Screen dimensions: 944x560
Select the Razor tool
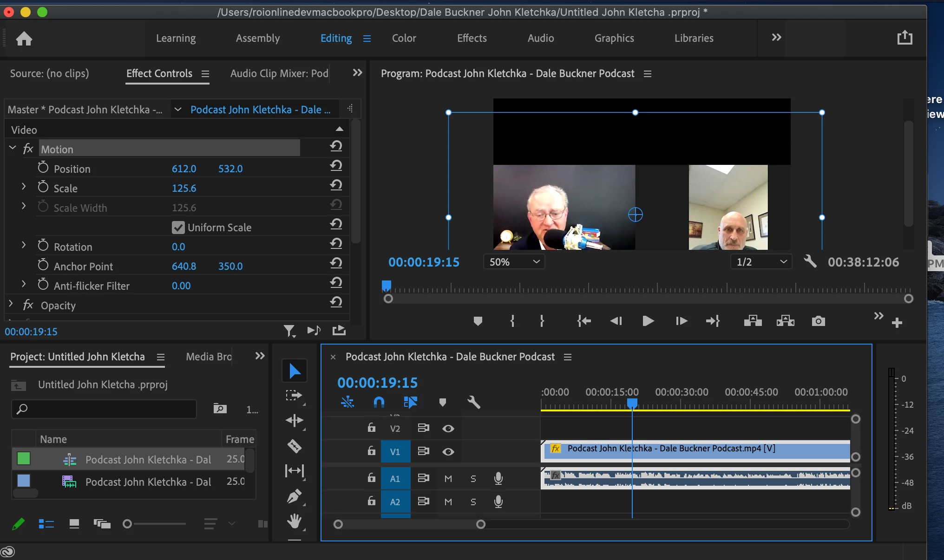click(295, 446)
